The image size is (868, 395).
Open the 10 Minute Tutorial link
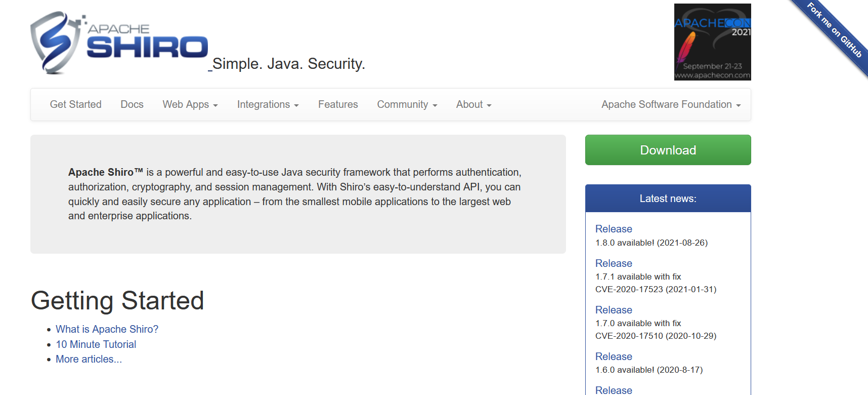(96, 344)
